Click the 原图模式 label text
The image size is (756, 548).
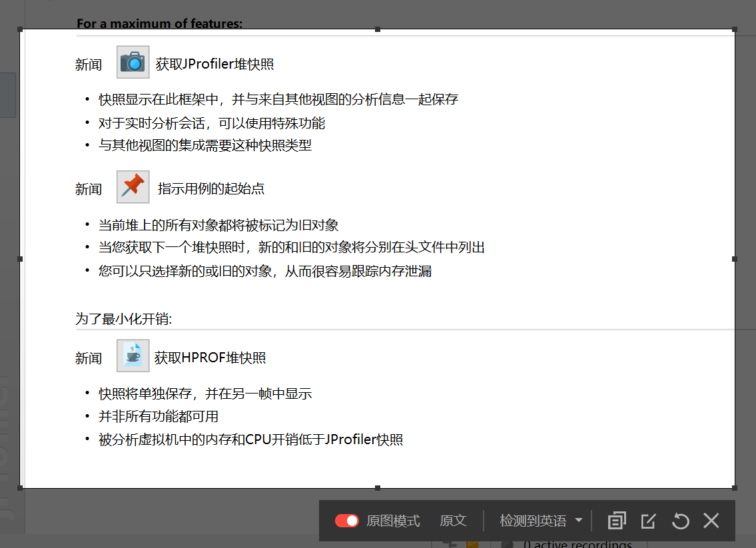pos(393,521)
